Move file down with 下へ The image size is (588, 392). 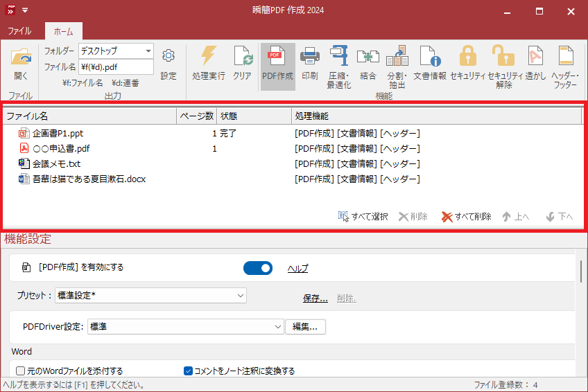tap(559, 216)
